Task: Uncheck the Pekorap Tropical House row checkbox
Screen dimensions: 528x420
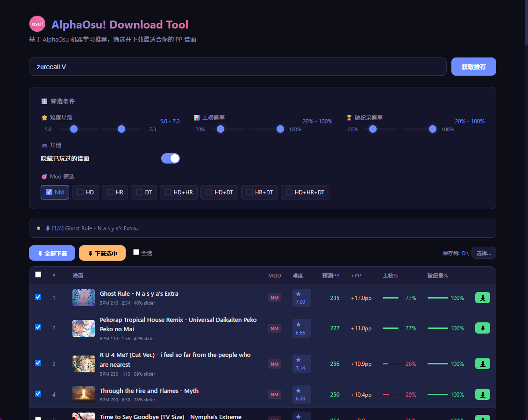Action: coord(38,327)
